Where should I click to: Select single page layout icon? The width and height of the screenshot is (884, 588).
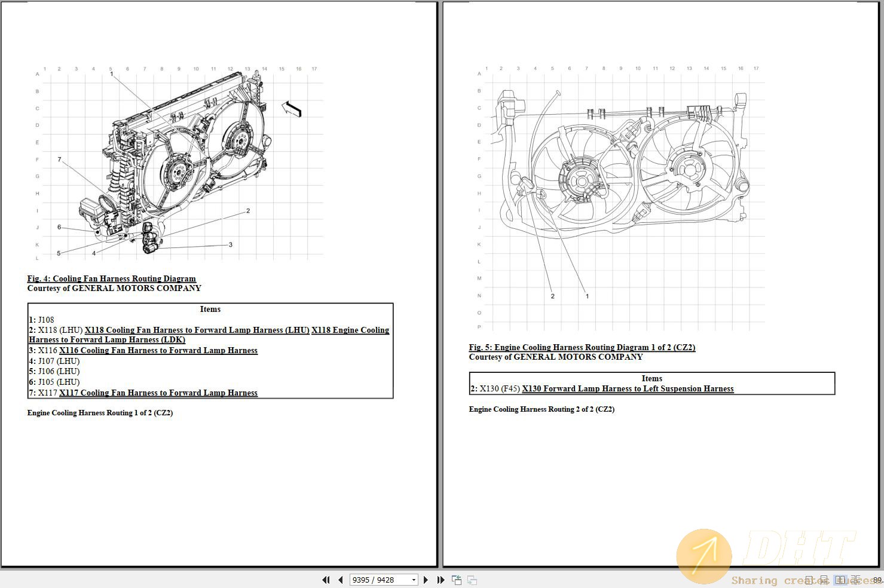click(809, 580)
